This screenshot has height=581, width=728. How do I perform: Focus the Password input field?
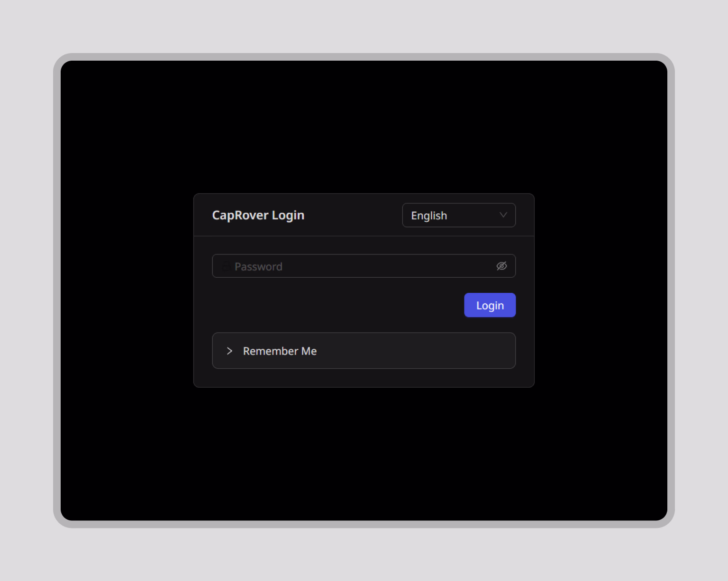pos(364,266)
